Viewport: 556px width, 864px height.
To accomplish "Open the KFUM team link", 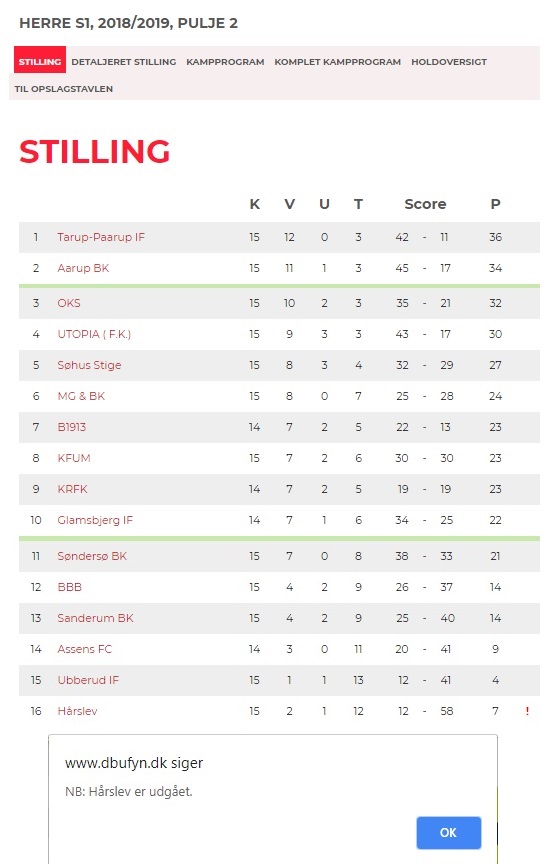I will (74, 458).
